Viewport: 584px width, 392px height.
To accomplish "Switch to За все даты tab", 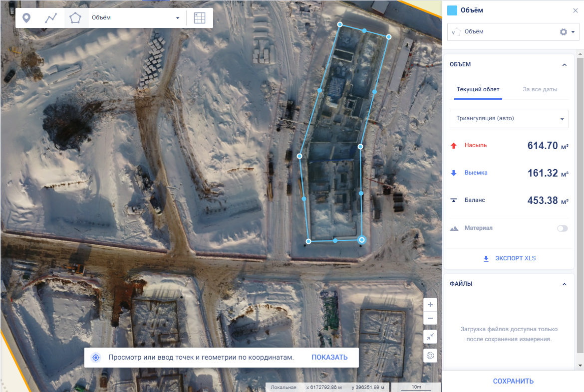I will point(540,90).
